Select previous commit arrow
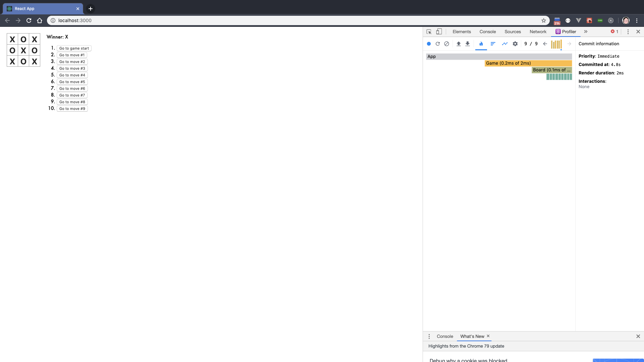This screenshot has width=644, height=362. (x=545, y=44)
